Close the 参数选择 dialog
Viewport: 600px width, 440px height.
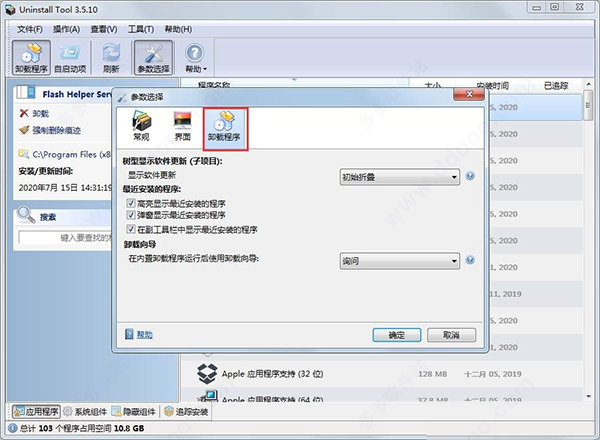469,95
